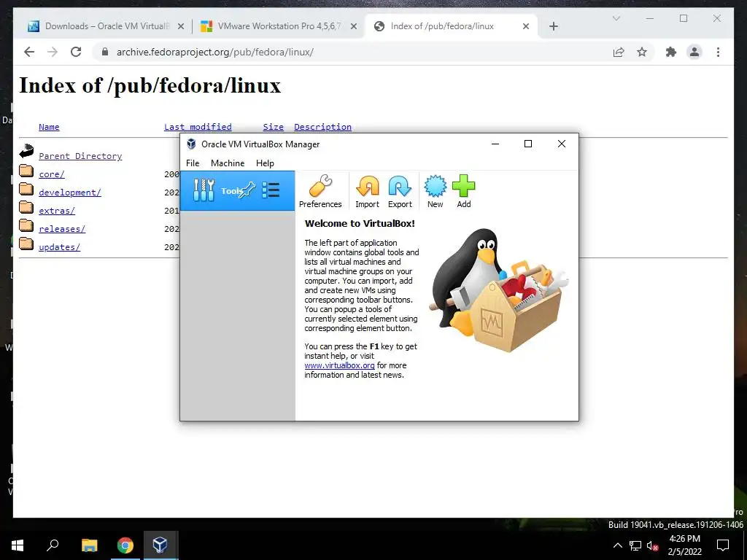Expand hidden system tray icons chevron
747x560 pixels.
click(x=617, y=545)
